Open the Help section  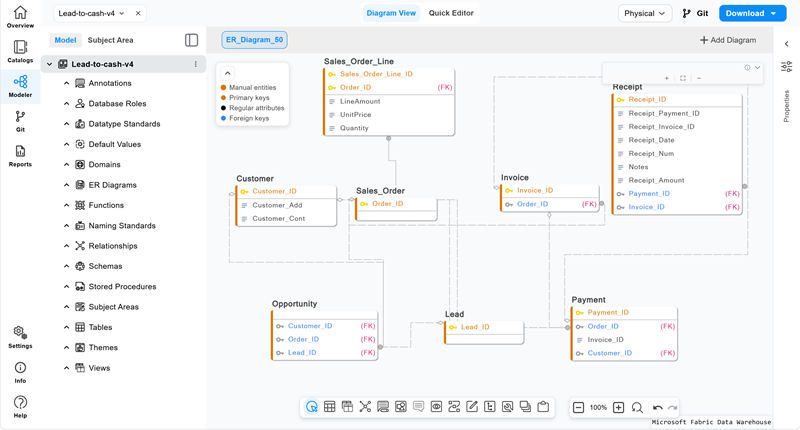click(20, 407)
